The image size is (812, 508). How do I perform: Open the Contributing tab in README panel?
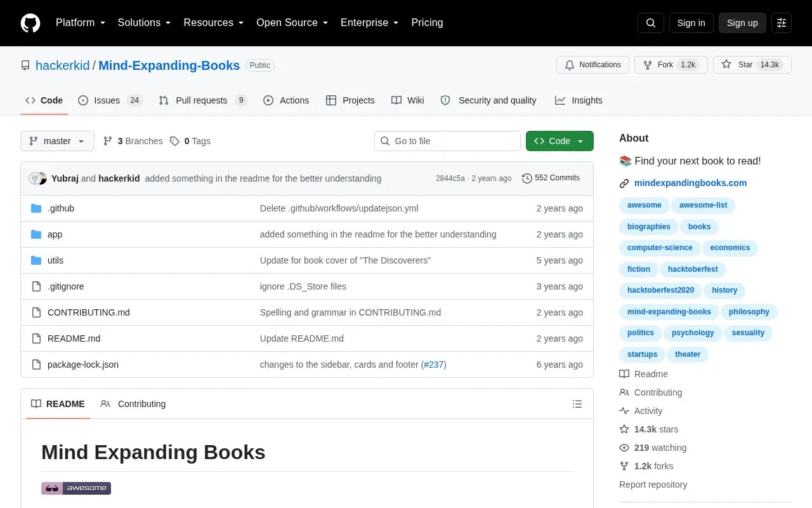tap(133, 404)
